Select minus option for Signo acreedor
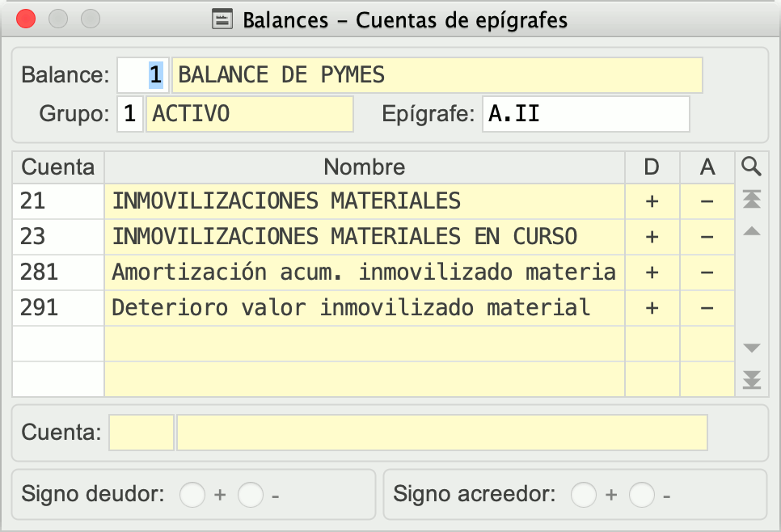 point(642,494)
